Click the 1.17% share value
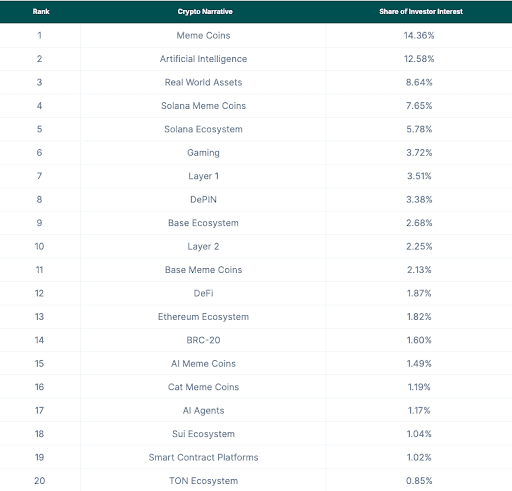Viewport: 512px width, 491px height. tap(419, 410)
